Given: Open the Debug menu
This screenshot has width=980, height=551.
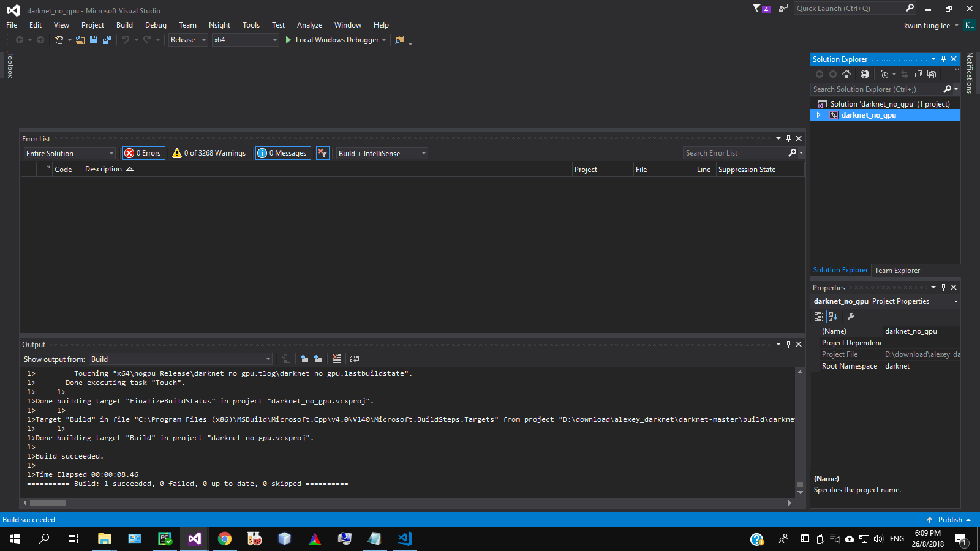Looking at the screenshot, I should [x=156, y=25].
